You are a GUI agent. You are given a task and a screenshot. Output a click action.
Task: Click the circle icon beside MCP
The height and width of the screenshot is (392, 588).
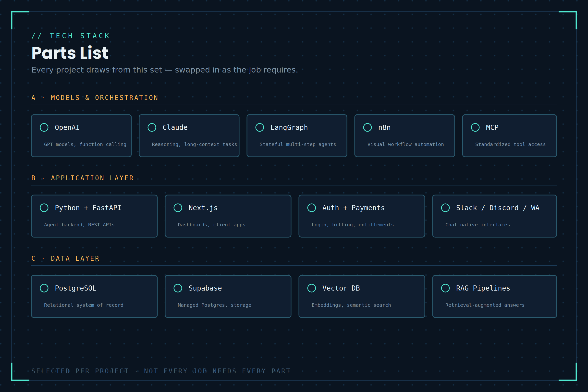475,127
